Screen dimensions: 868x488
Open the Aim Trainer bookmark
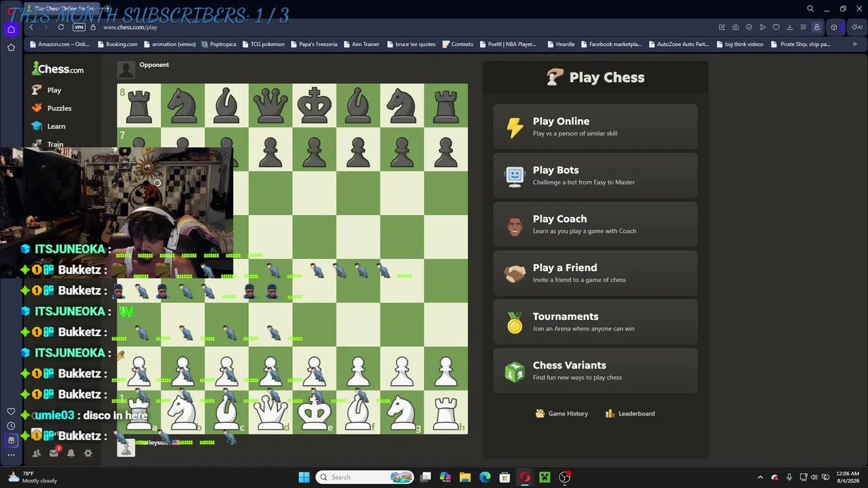coord(361,44)
